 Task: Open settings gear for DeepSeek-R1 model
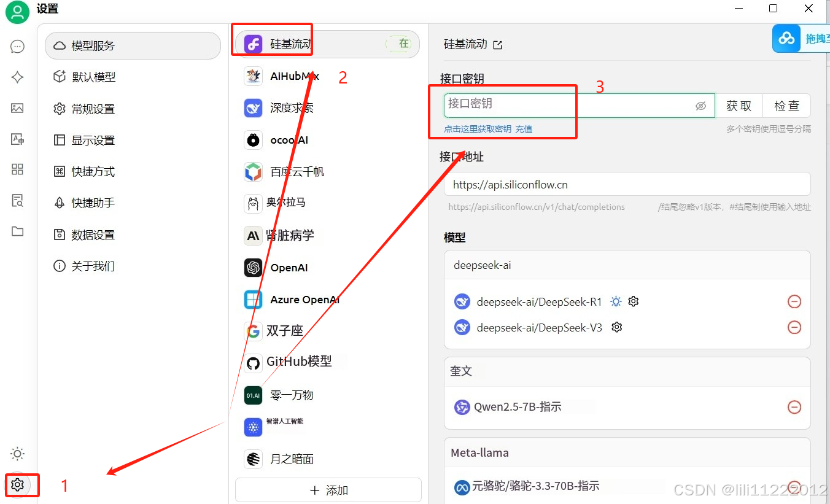634,301
